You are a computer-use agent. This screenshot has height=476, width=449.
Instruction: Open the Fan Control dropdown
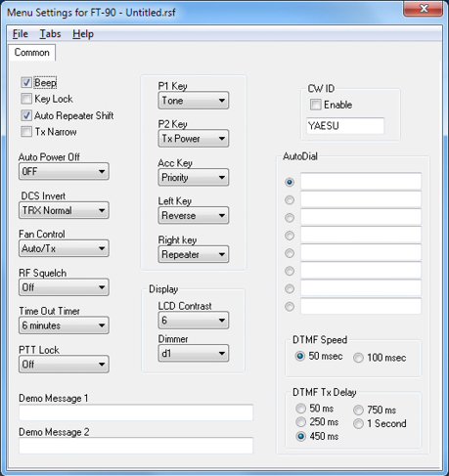coord(64,248)
